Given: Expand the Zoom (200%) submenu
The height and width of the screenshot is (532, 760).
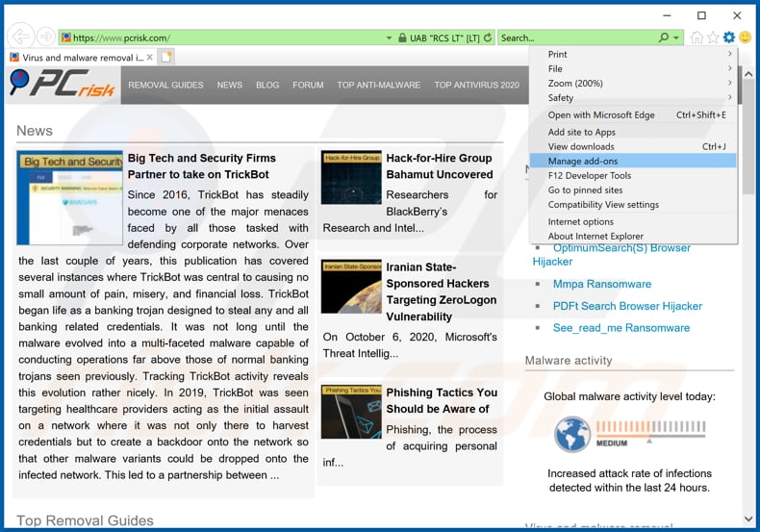Looking at the screenshot, I should (633, 84).
